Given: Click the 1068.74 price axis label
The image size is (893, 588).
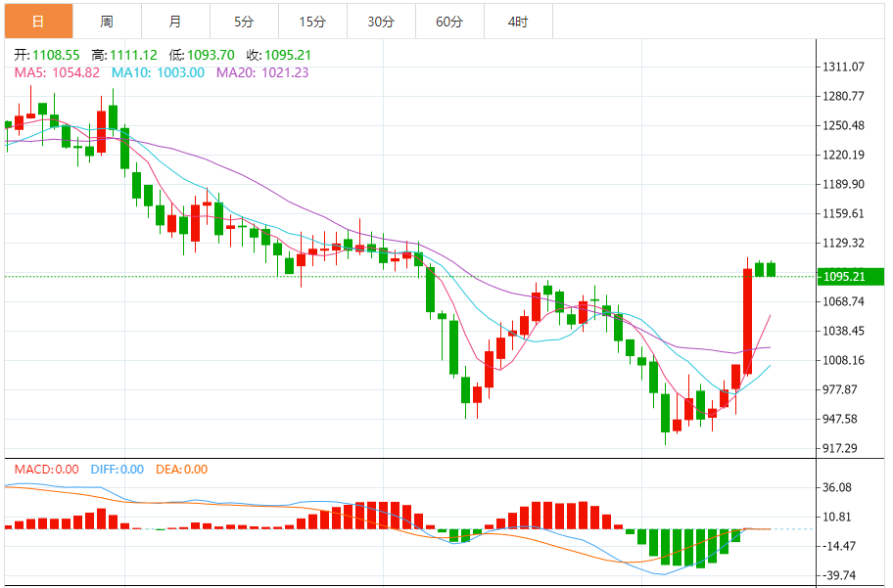Looking at the screenshot, I should [x=843, y=301].
